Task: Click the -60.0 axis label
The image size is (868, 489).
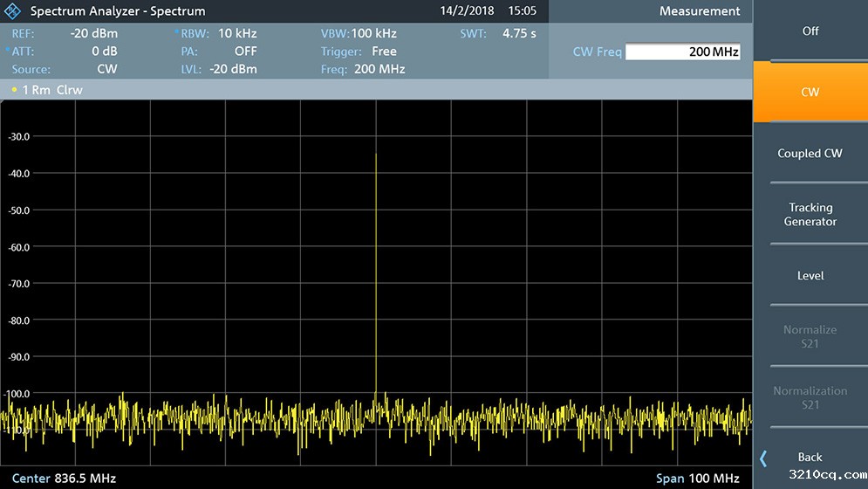Action: [19, 247]
